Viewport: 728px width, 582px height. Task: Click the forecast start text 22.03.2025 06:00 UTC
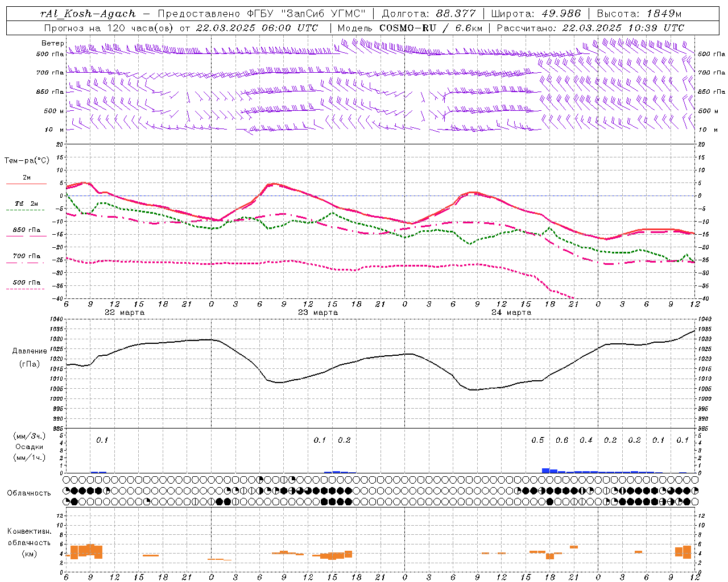(x=257, y=28)
